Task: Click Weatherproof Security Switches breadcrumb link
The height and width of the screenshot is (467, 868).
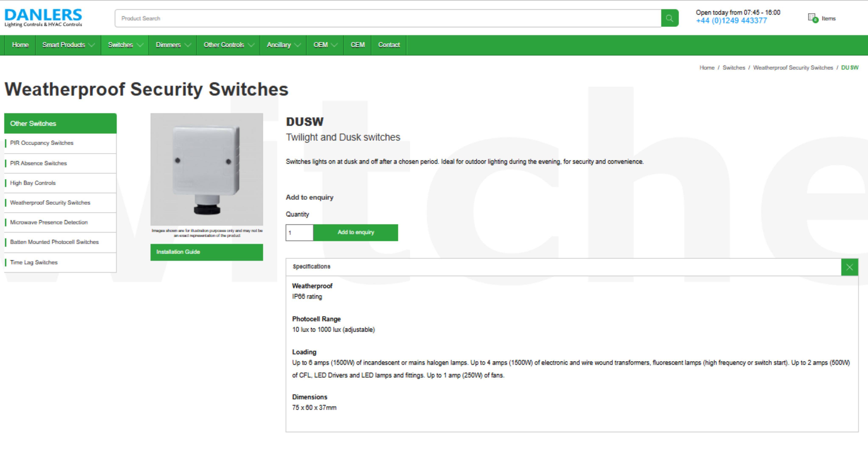Action: (x=793, y=68)
